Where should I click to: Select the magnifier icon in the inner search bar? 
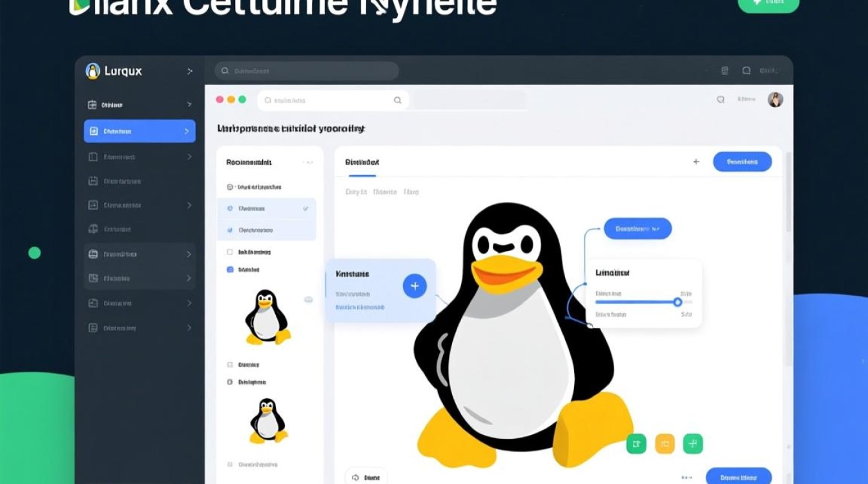pyautogui.click(x=398, y=100)
